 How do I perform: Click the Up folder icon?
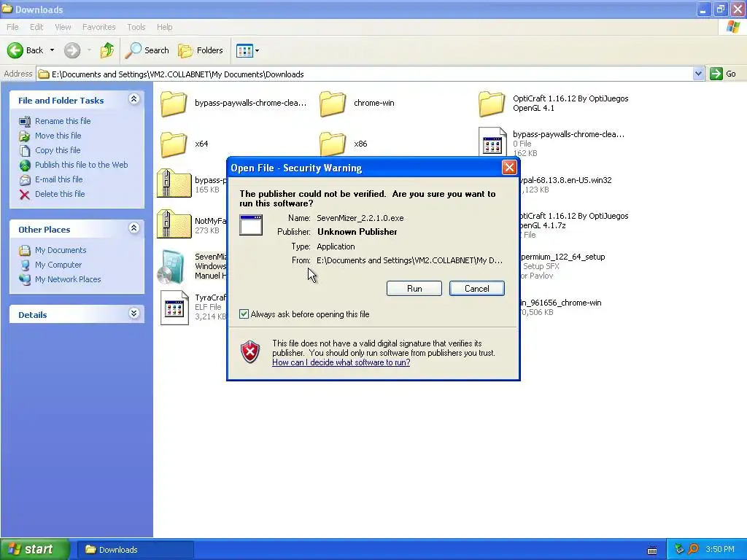click(107, 50)
